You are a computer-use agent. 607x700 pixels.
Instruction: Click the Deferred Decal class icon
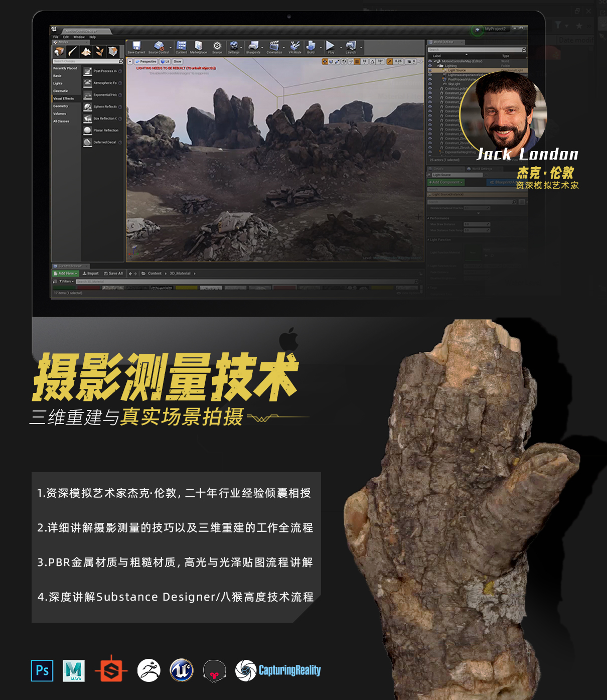(x=88, y=142)
